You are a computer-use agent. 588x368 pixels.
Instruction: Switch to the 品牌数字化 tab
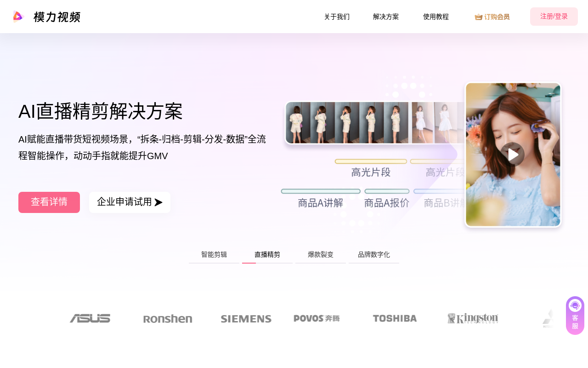click(x=374, y=255)
